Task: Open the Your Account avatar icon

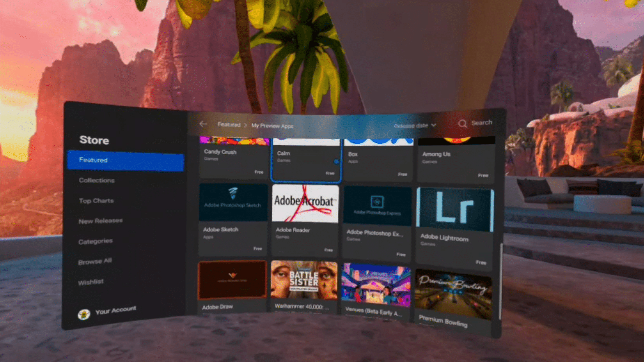Action: click(x=84, y=314)
